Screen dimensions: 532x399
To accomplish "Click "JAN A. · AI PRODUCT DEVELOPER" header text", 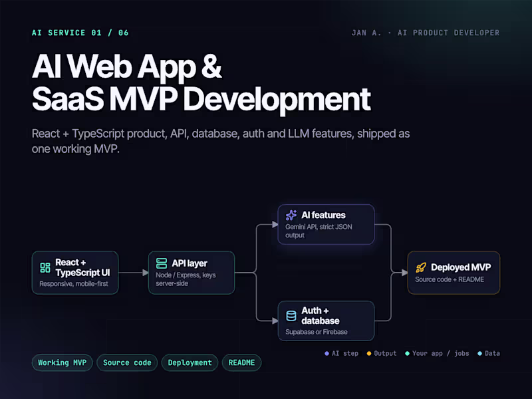I will pos(426,33).
